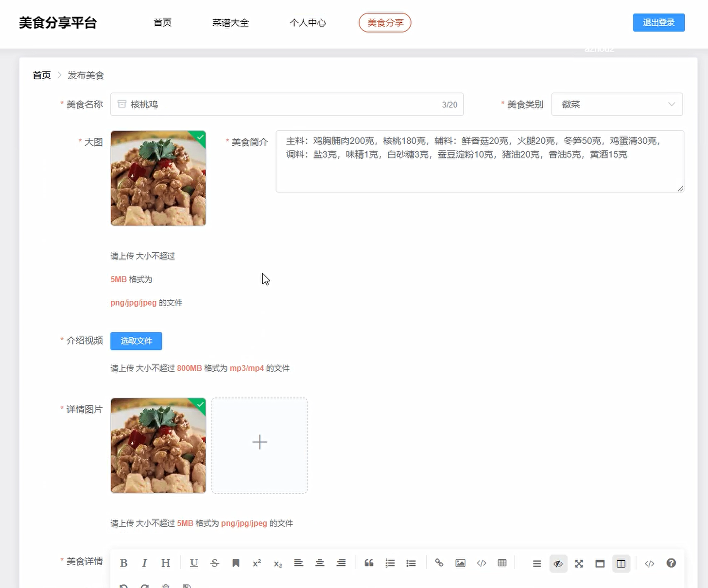Viewport: 708px width, 588px height.
Task: Insert a blockquote with the quote icon
Action: click(x=369, y=563)
